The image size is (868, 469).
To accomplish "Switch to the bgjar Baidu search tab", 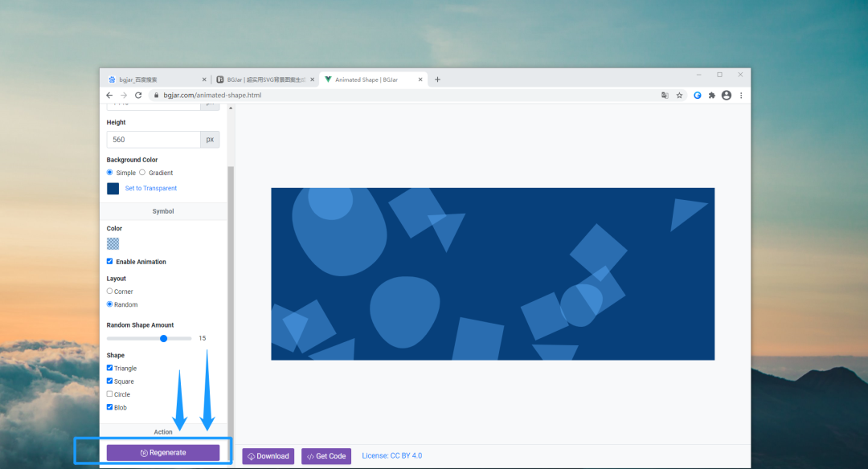I will [x=153, y=80].
